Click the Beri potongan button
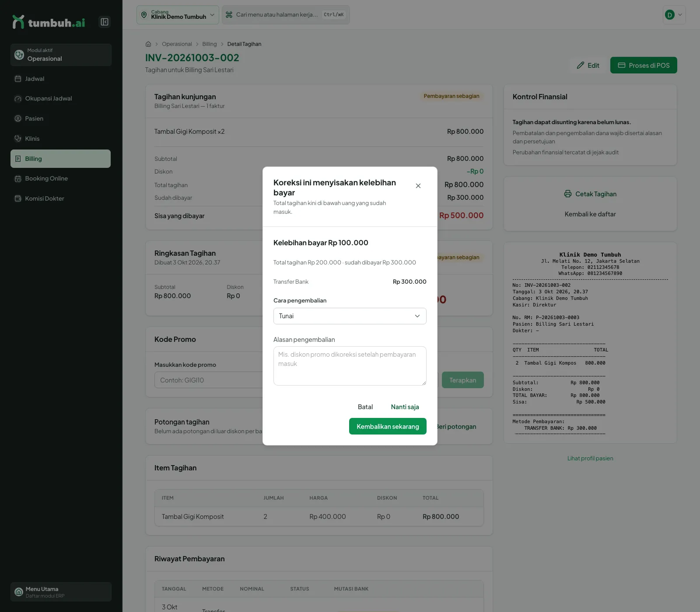This screenshot has height=612, width=700. pos(456,427)
